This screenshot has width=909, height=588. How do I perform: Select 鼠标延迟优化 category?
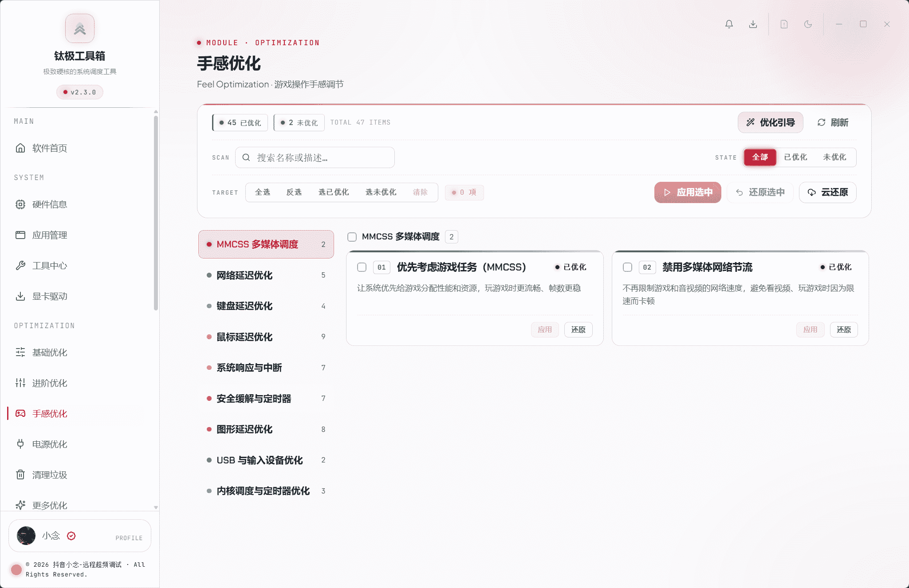tap(266, 337)
